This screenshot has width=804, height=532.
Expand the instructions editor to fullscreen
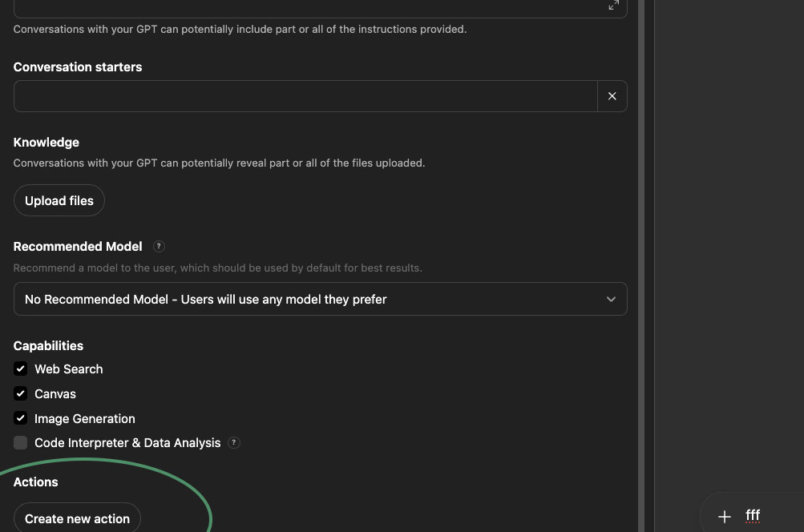[x=613, y=6]
